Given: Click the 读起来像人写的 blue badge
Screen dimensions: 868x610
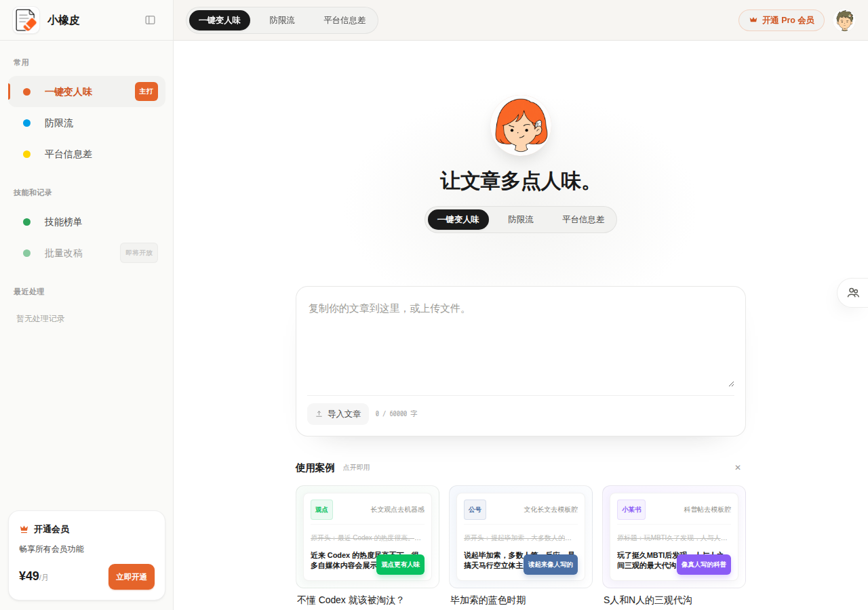Looking at the screenshot, I should pos(551,565).
